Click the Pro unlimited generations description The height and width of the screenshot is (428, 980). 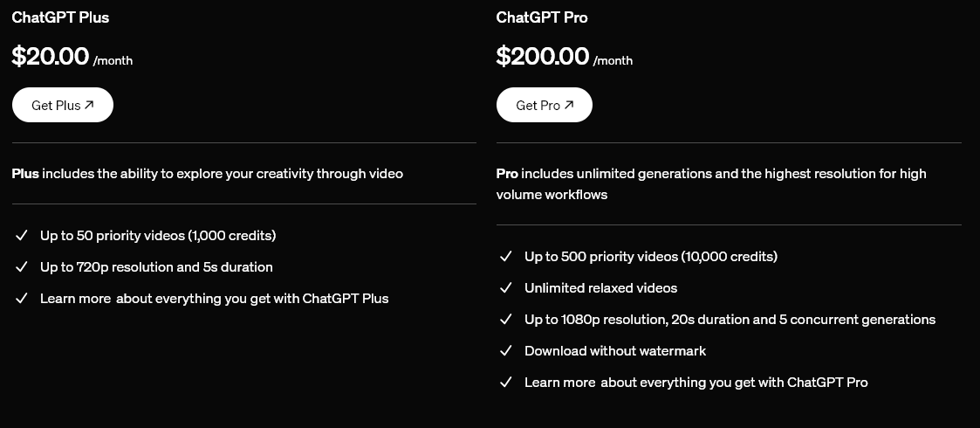tap(711, 183)
